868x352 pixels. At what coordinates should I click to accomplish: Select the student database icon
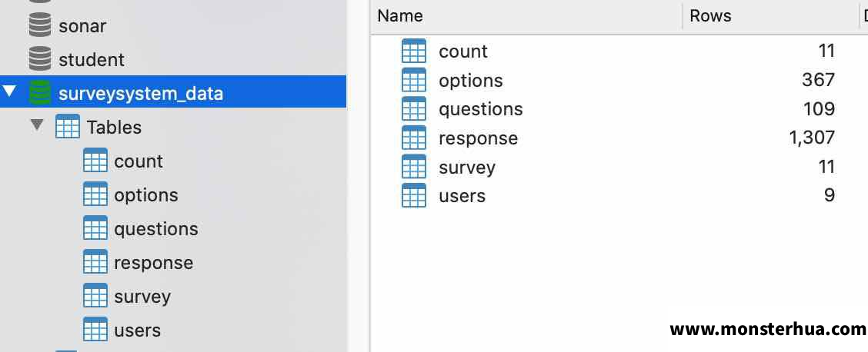coord(40,59)
